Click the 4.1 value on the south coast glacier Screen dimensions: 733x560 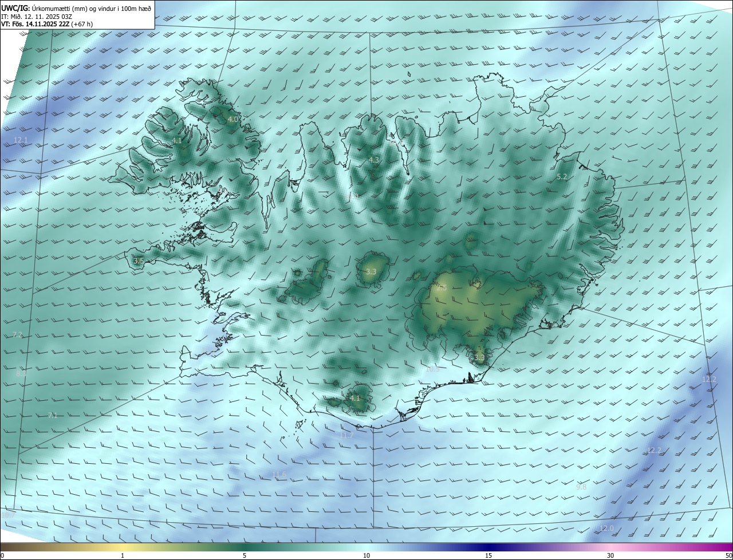tap(355, 398)
